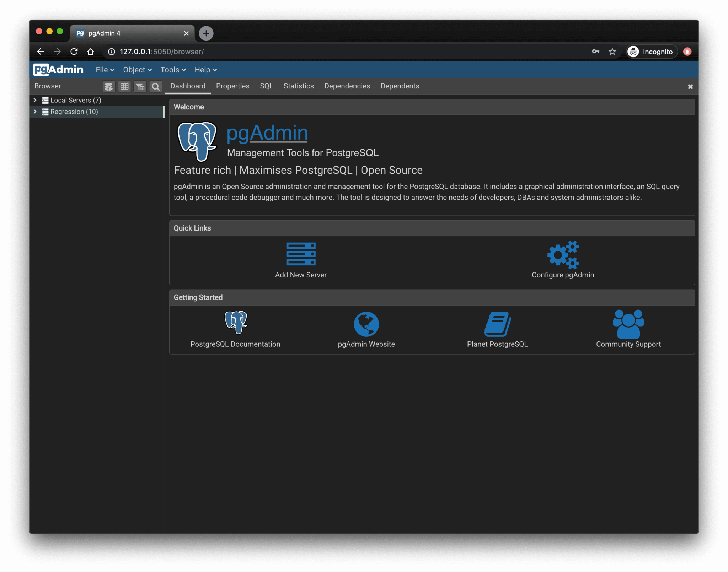Open Configure pgAdmin gears icon
The height and width of the screenshot is (572, 728).
563,254
